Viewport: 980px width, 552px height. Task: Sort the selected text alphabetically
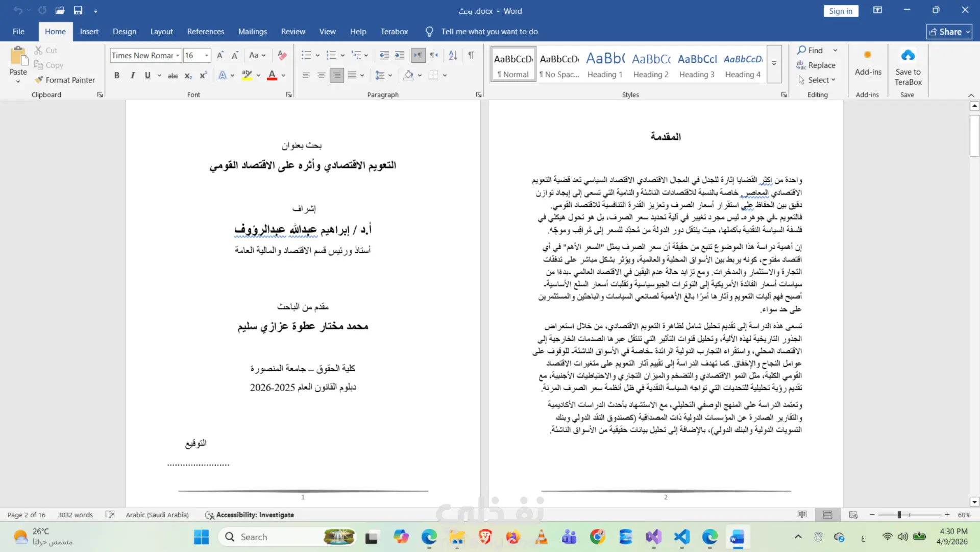pyautogui.click(x=453, y=55)
